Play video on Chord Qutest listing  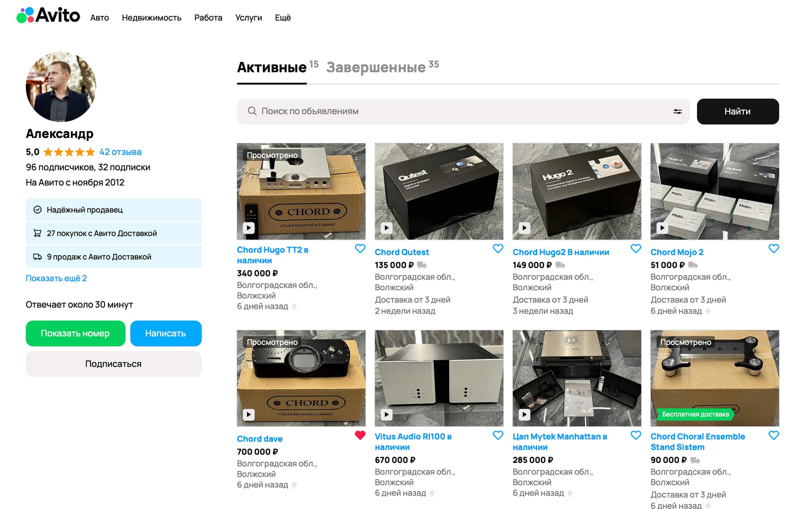[x=387, y=228]
